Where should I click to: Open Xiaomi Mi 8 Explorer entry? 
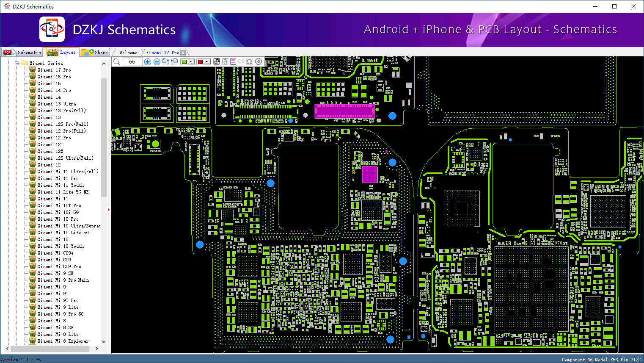click(63, 341)
